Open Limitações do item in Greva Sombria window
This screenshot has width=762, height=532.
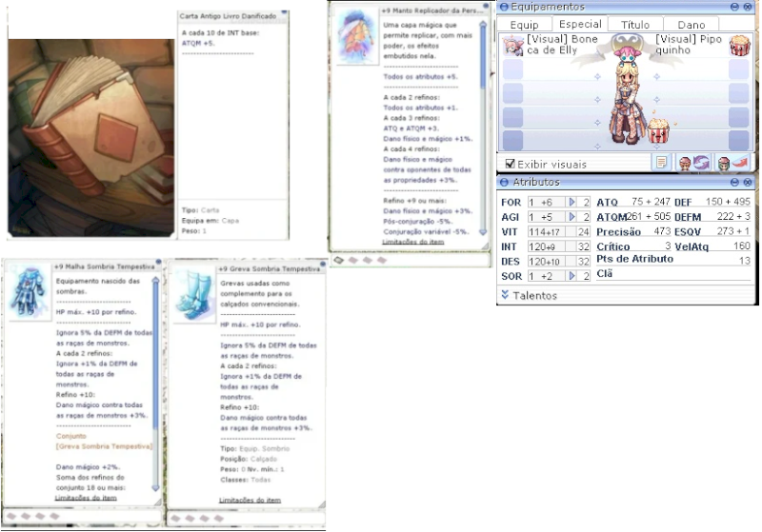click(x=250, y=500)
